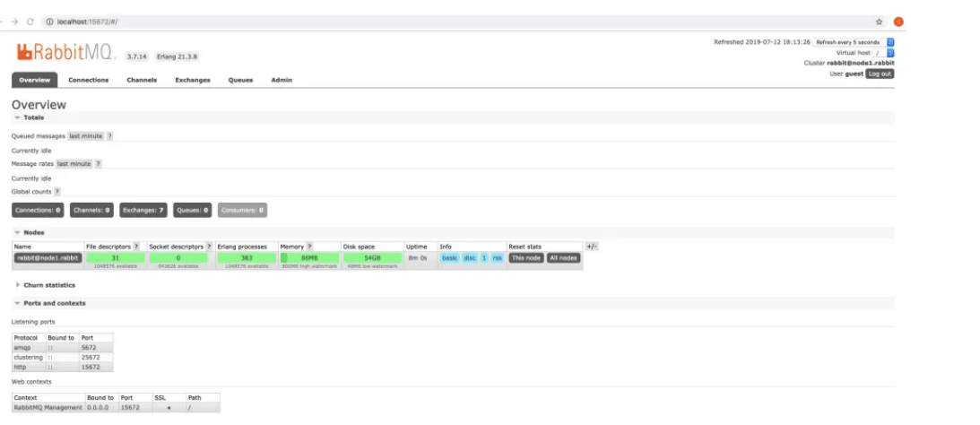Open help for Message rates
This screenshot has height=425, width=980.
pos(98,164)
